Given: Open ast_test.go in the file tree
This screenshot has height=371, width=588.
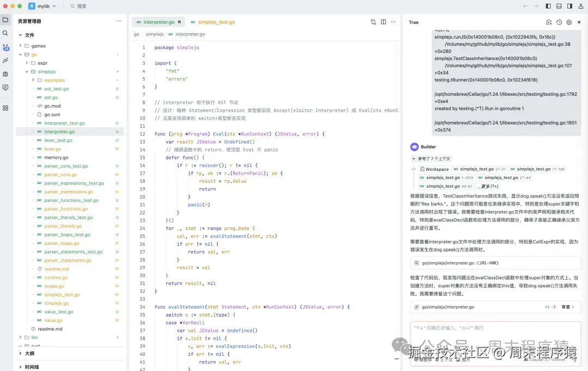Looking at the screenshot, I should (x=56, y=89).
